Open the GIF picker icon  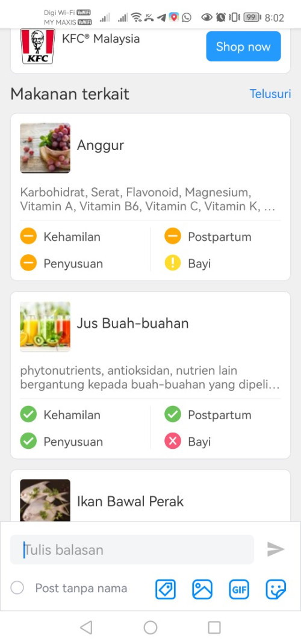click(x=239, y=589)
